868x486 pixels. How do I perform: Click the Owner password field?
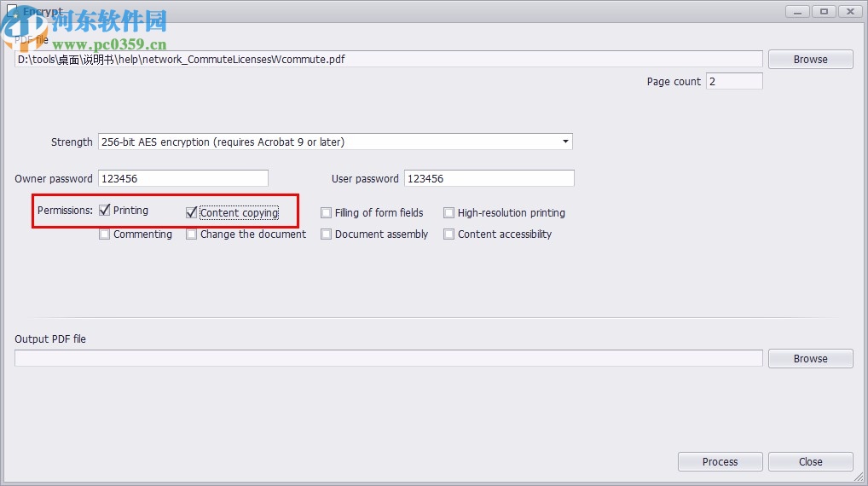pyautogui.click(x=183, y=179)
